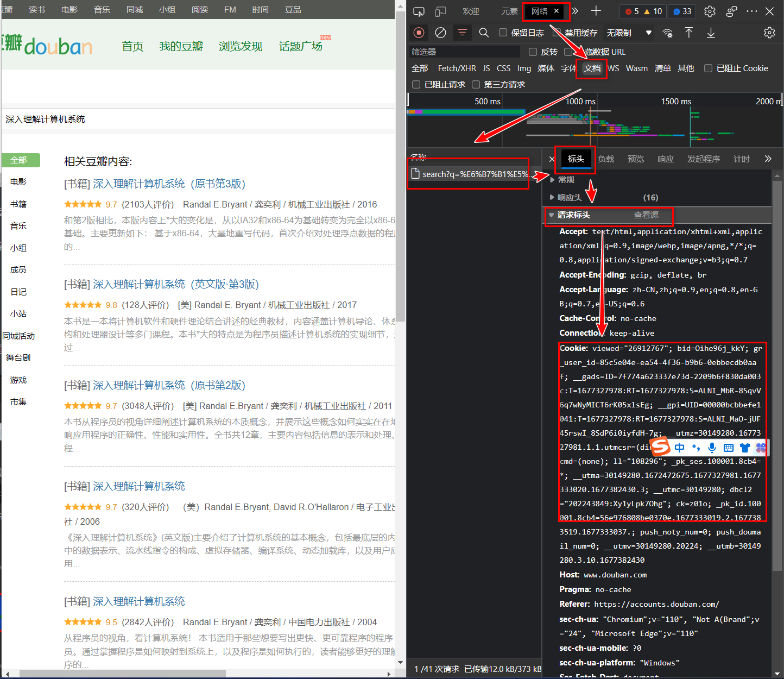Click the 筛选器 filter input field
The width and height of the screenshot is (784, 679).
coord(466,52)
